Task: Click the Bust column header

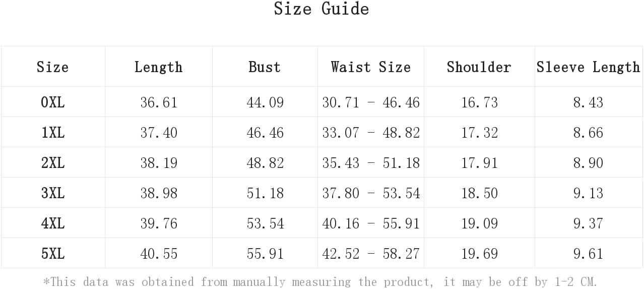Action: pyautogui.click(x=265, y=67)
